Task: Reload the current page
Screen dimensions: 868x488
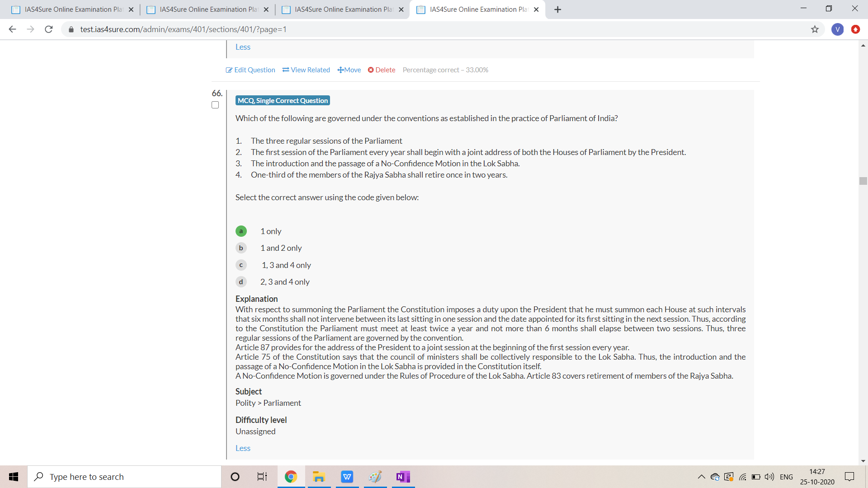Action: click(49, 29)
